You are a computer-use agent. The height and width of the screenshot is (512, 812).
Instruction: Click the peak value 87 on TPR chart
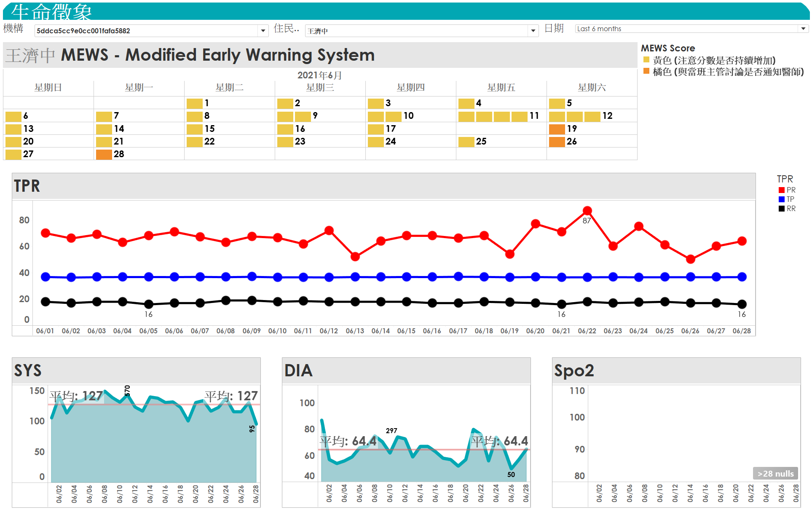586,211
